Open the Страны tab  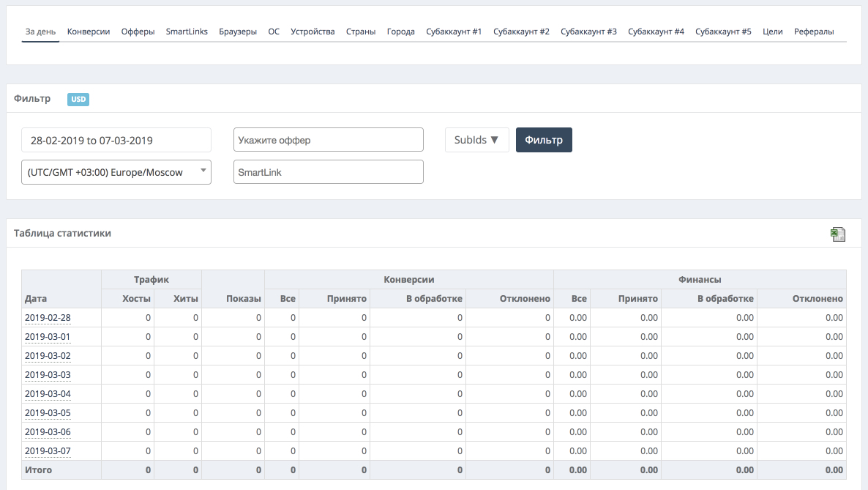click(x=361, y=31)
